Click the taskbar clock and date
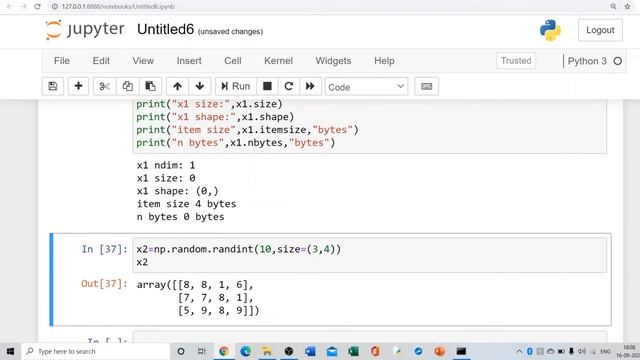Screen dimensions: 640x360 (x=629, y=351)
